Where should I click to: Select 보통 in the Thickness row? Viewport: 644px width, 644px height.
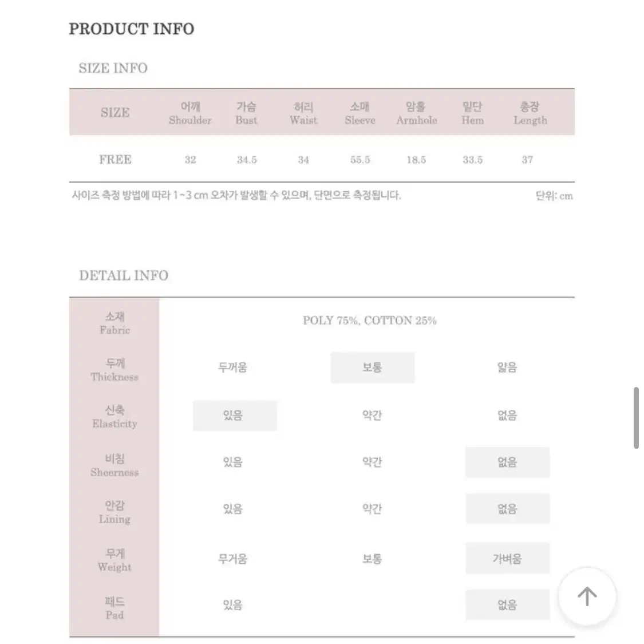coord(373,368)
